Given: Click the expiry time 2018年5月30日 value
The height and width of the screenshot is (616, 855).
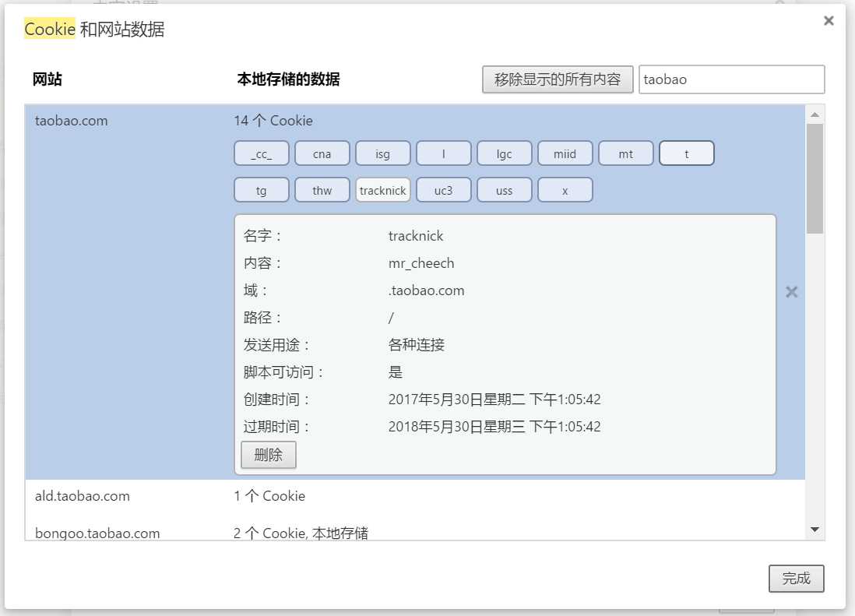Looking at the screenshot, I should 494,427.
